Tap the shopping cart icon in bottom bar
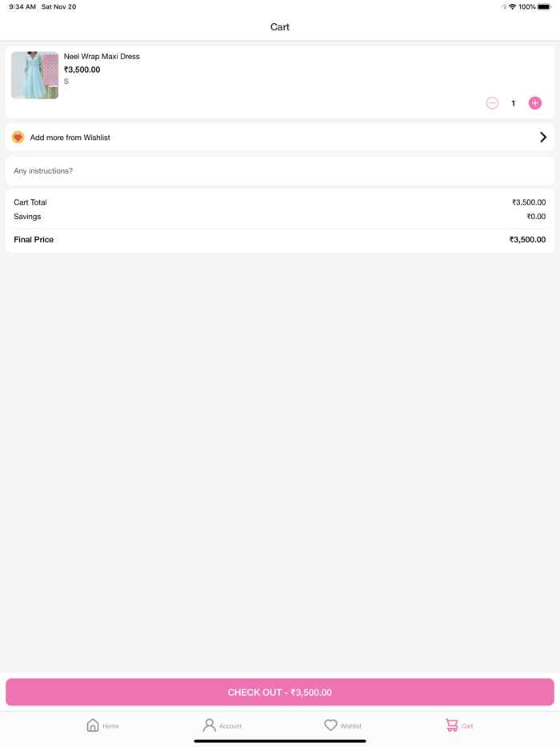This screenshot has height=747, width=560. pos(452,725)
